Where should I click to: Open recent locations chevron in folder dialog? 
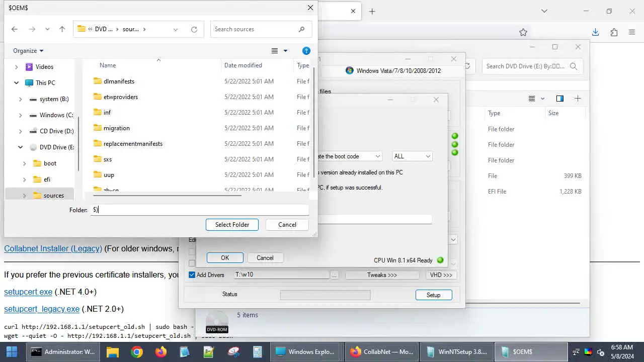point(47,29)
